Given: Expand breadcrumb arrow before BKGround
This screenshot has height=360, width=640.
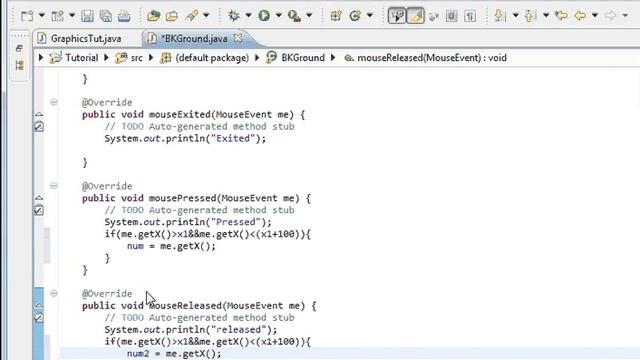Looking at the screenshot, I should (257, 58).
